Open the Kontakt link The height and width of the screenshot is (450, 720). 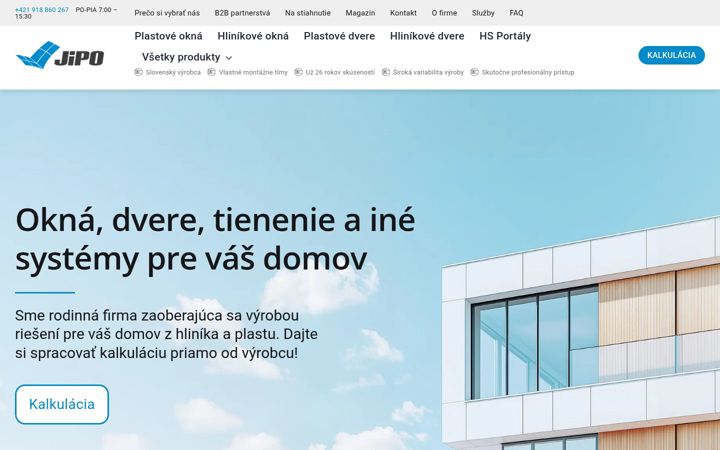[x=403, y=13]
